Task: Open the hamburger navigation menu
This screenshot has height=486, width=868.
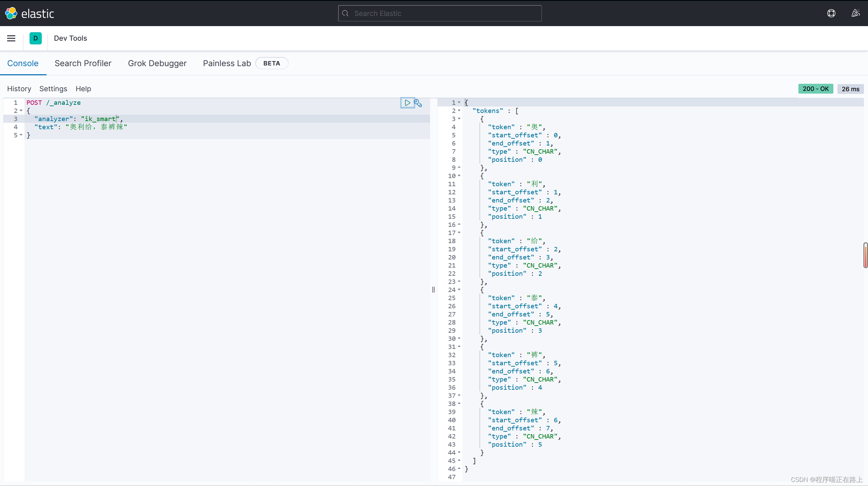Action: [x=11, y=38]
